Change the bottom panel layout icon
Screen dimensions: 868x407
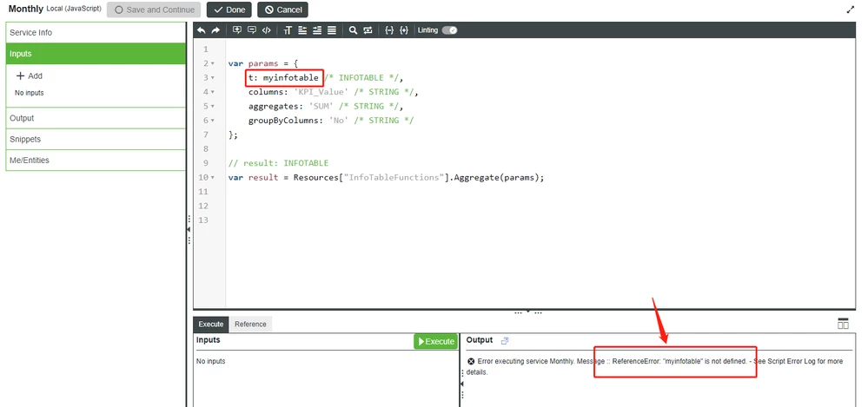(843, 324)
